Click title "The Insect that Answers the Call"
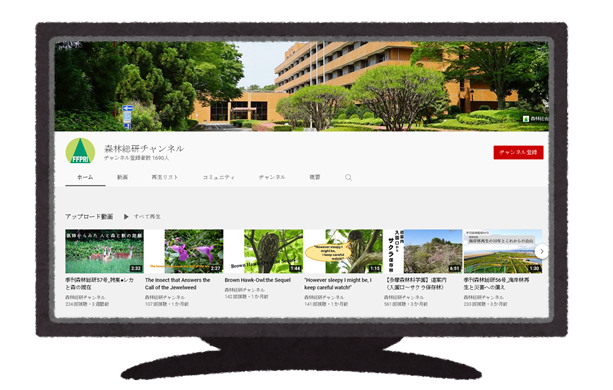This screenshot has height=390, width=613. pos(177,284)
